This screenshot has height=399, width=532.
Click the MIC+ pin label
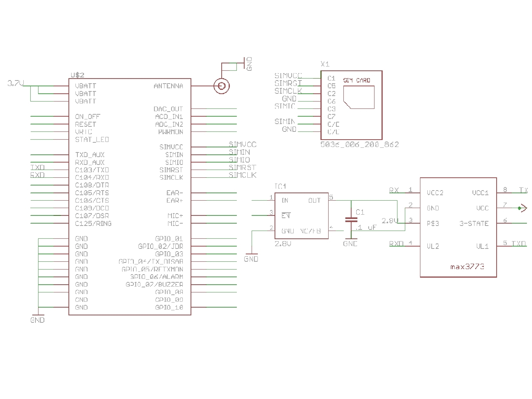click(x=175, y=216)
